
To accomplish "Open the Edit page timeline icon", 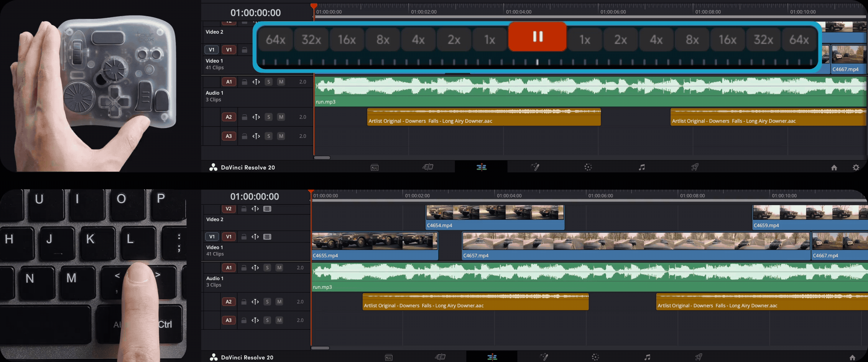I will pyautogui.click(x=481, y=167).
